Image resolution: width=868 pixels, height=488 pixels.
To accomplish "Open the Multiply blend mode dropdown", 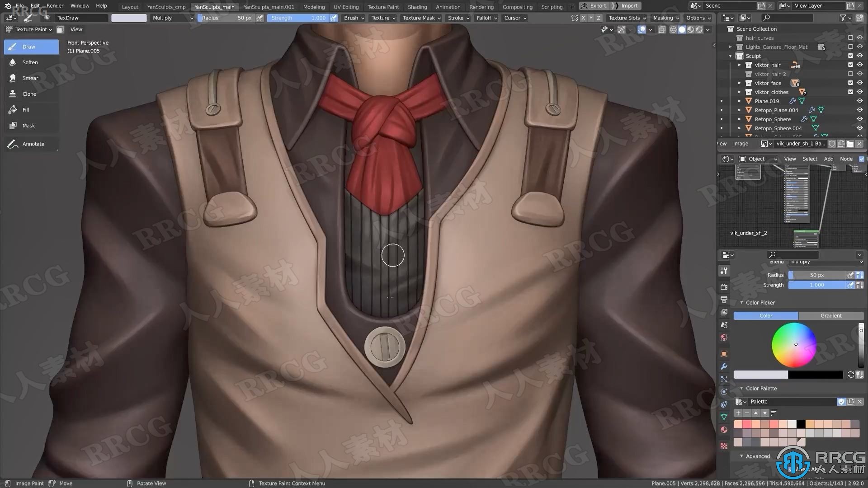I will (x=172, y=18).
